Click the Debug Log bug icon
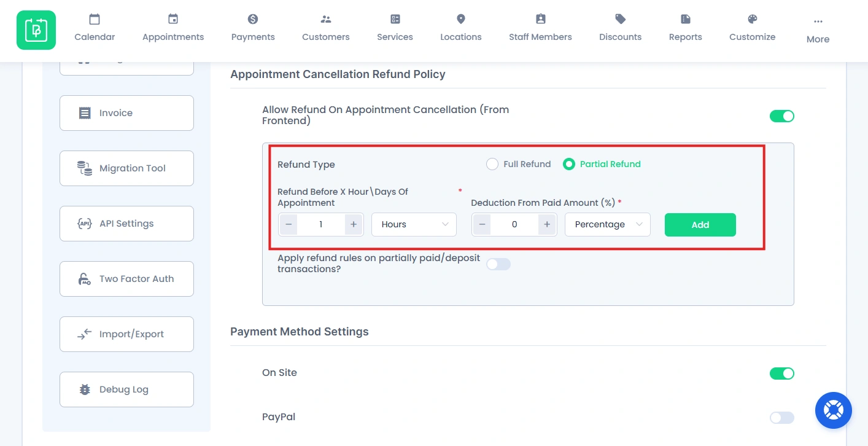Image resolution: width=868 pixels, height=446 pixels. 85,389
